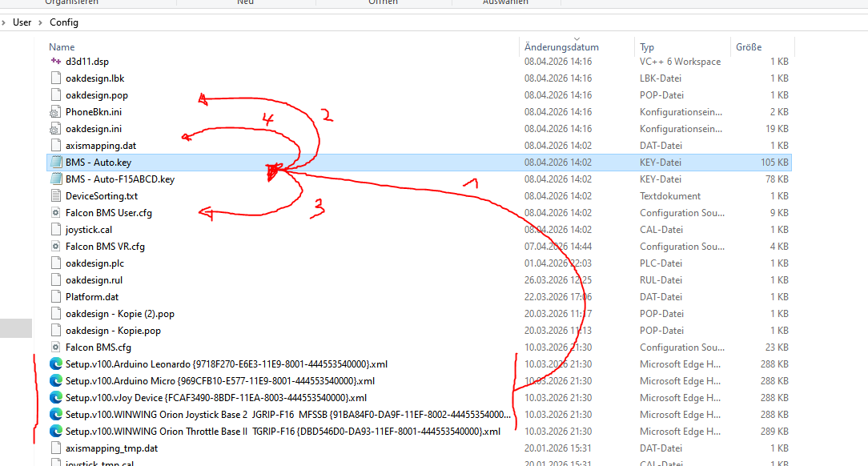The height and width of the screenshot is (466, 868).
Task: Click the oakdesign.pop file icon
Action: pyautogui.click(x=55, y=95)
